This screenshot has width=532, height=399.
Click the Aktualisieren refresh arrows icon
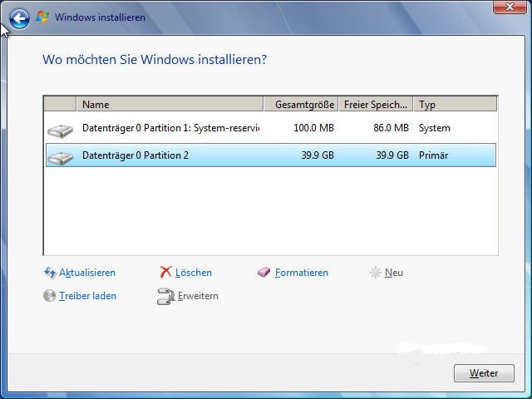[x=50, y=272]
